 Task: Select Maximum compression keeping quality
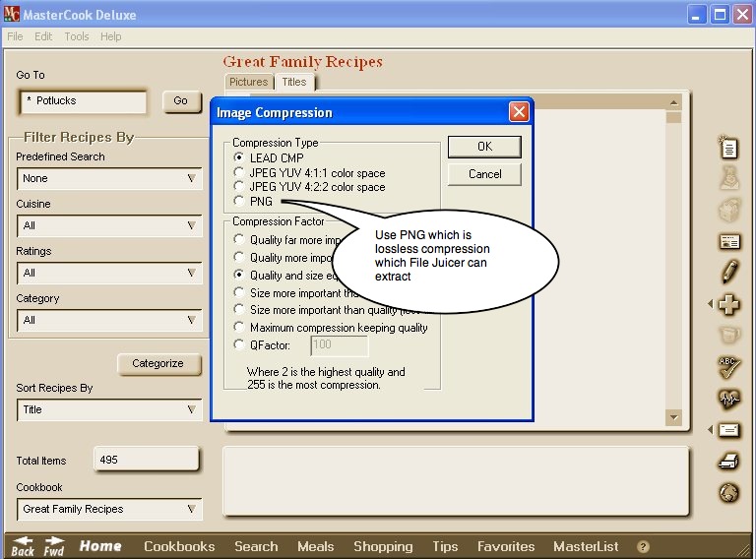point(238,327)
